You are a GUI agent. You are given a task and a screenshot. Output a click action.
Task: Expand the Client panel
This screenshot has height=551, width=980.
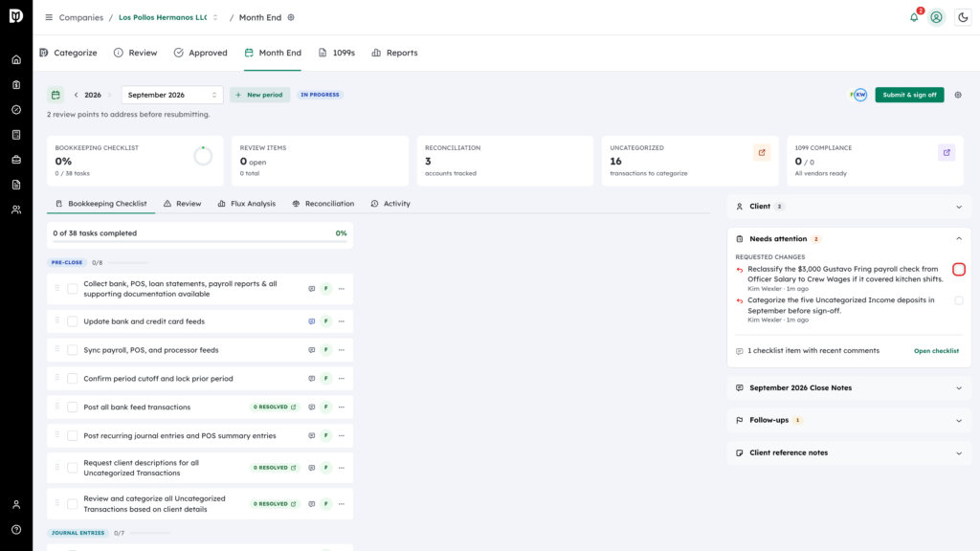click(x=848, y=207)
